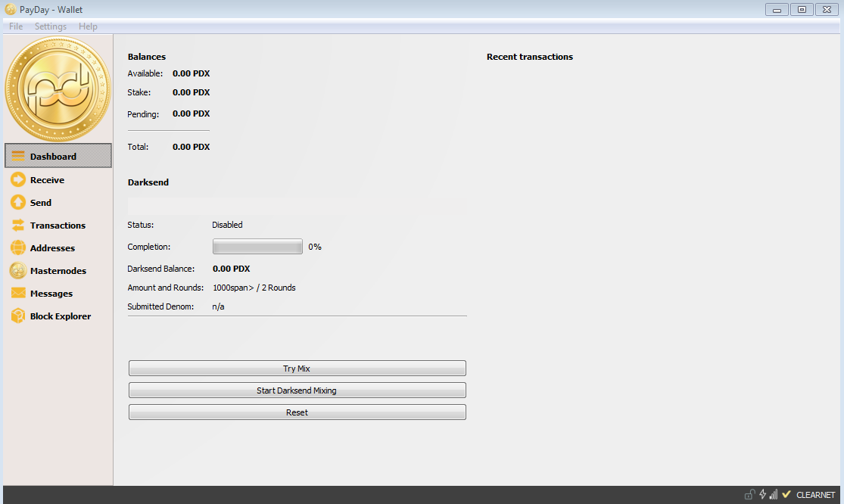This screenshot has height=504, width=844.
Task: Click the Addresses label in sidebar
Action: pyautogui.click(x=52, y=248)
